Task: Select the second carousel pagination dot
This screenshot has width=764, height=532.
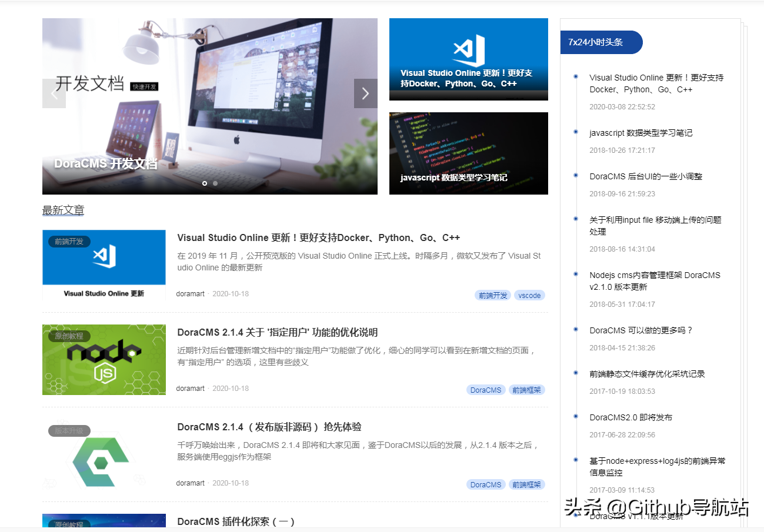Action: click(x=215, y=183)
